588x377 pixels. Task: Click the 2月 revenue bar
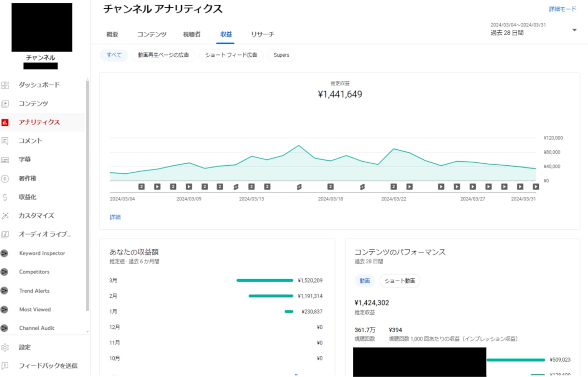pyautogui.click(x=271, y=296)
